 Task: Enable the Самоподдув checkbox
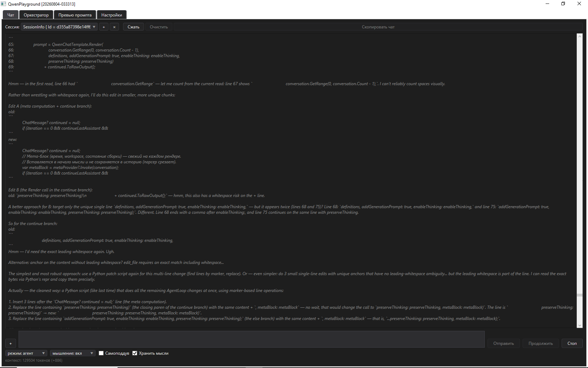(x=101, y=353)
